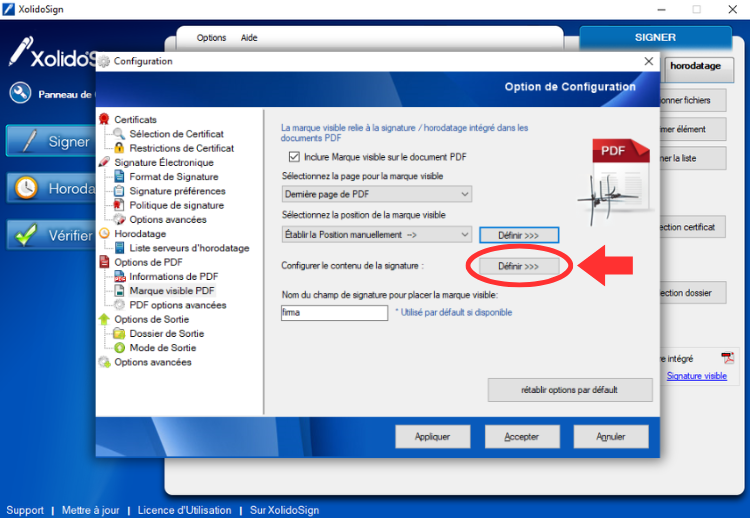Click the page icon beside Marque visible PDF

coord(120,291)
